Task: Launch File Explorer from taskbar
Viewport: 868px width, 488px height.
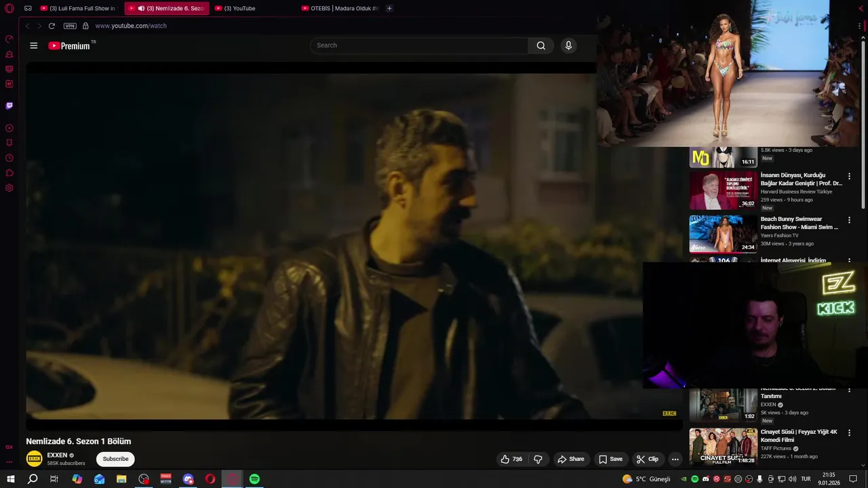Action: (x=121, y=479)
